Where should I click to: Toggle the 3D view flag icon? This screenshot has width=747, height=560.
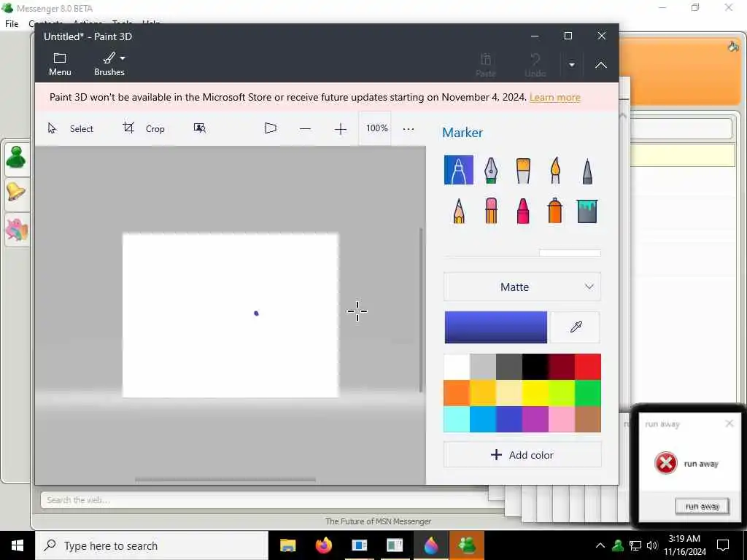pyautogui.click(x=270, y=128)
